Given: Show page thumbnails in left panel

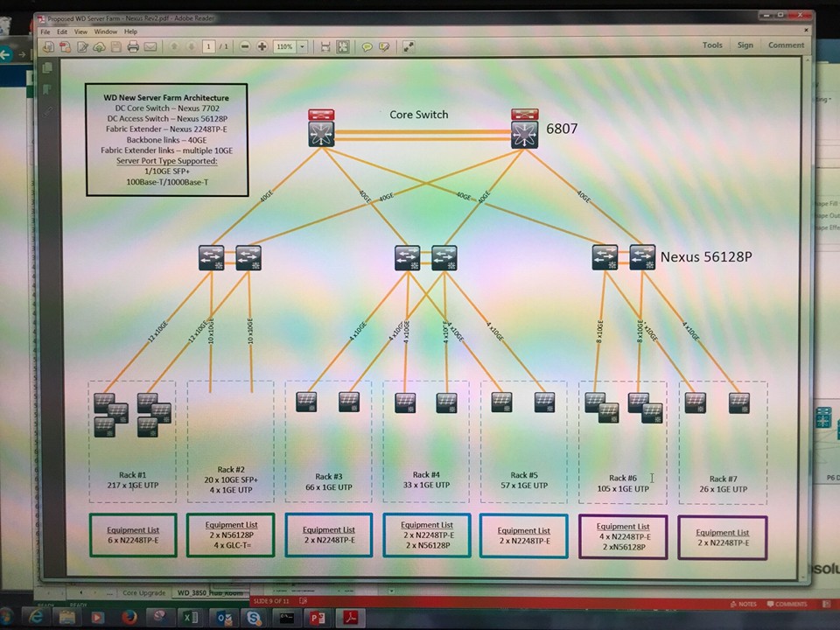Looking at the screenshot, I should pyautogui.click(x=47, y=68).
